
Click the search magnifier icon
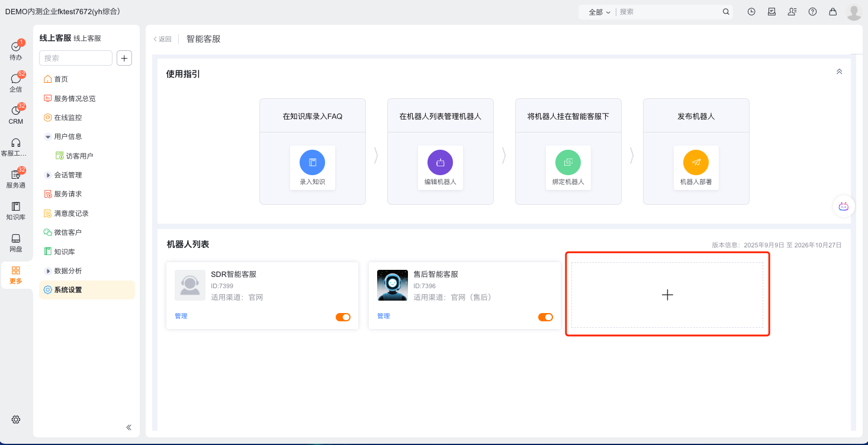pyautogui.click(x=726, y=12)
